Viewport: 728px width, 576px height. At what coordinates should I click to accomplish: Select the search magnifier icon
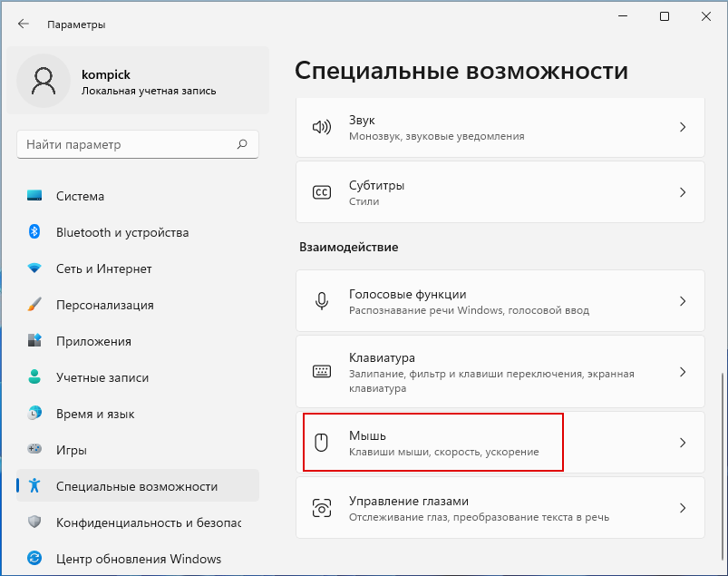pos(242,144)
